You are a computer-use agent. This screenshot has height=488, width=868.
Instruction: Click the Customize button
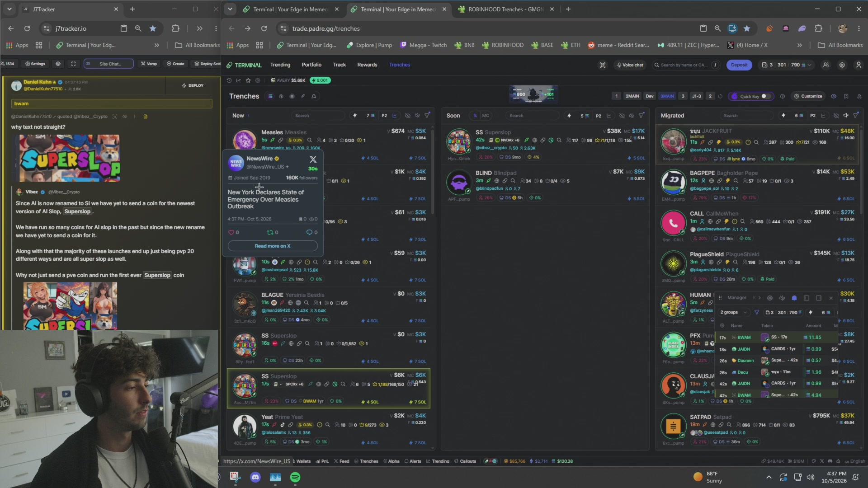(808, 96)
